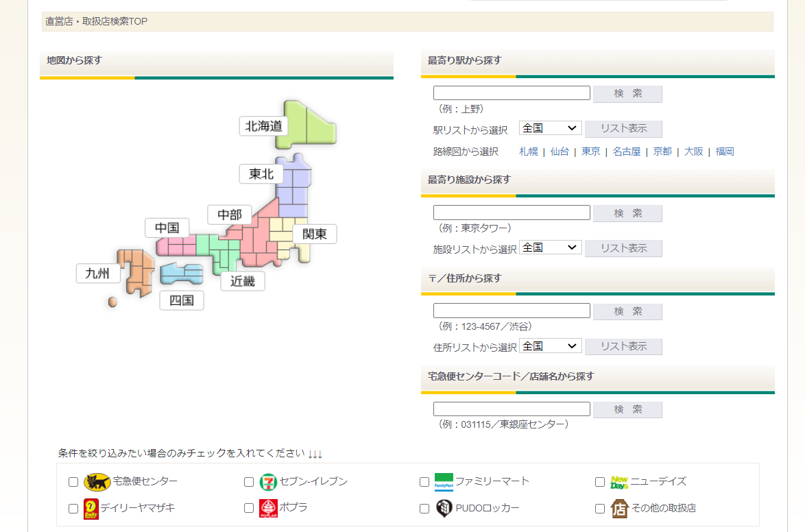
Task: Focus the nearest facility search field
Action: (512, 213)
